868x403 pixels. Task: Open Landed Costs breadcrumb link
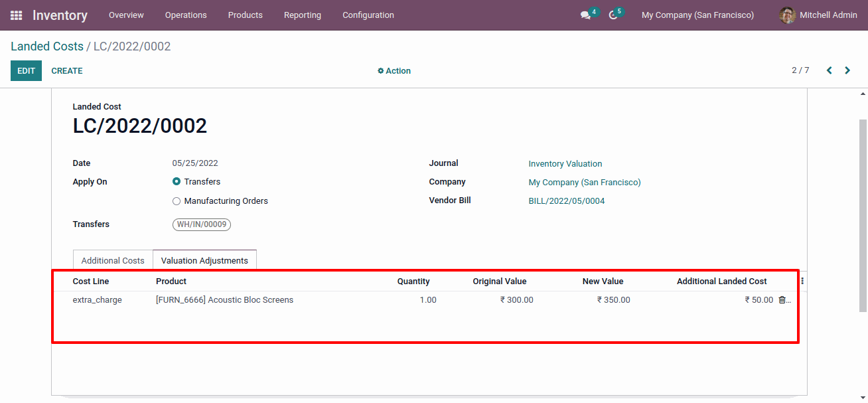[47, 46]
